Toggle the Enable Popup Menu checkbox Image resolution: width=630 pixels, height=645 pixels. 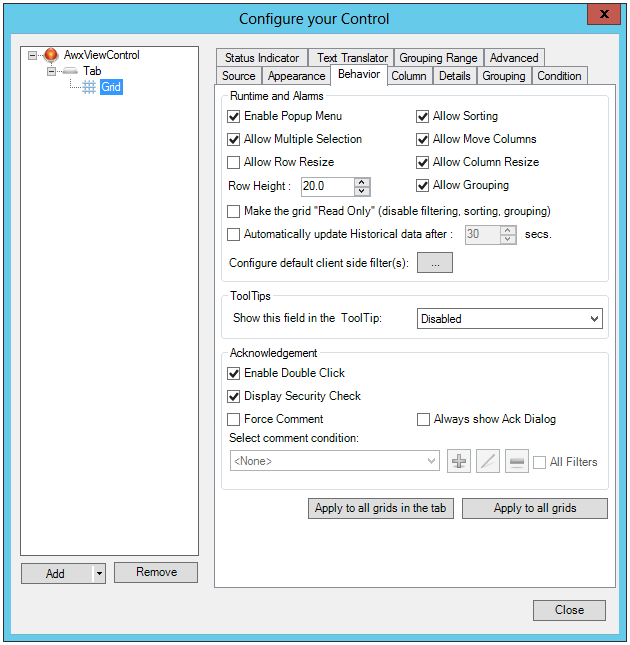234,116
